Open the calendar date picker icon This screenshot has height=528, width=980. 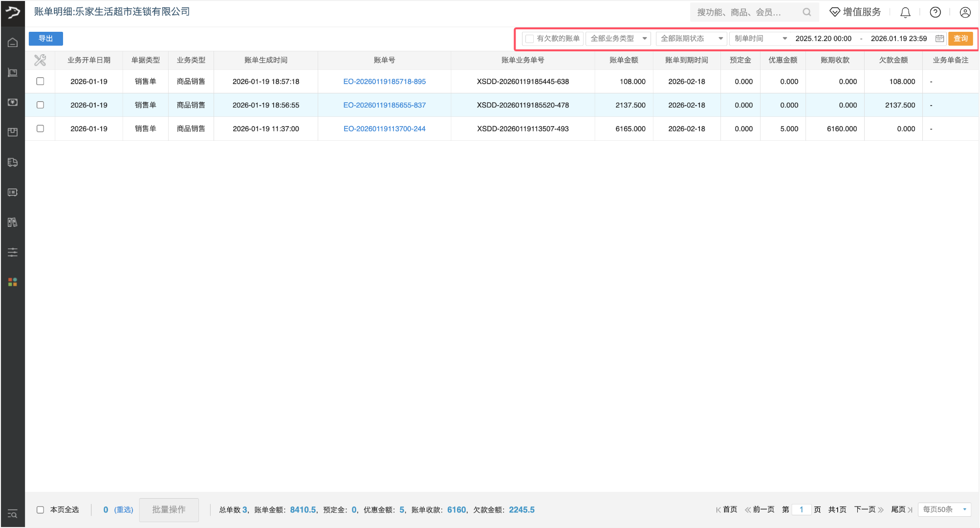pyautogui.click(x=939, y=39)
